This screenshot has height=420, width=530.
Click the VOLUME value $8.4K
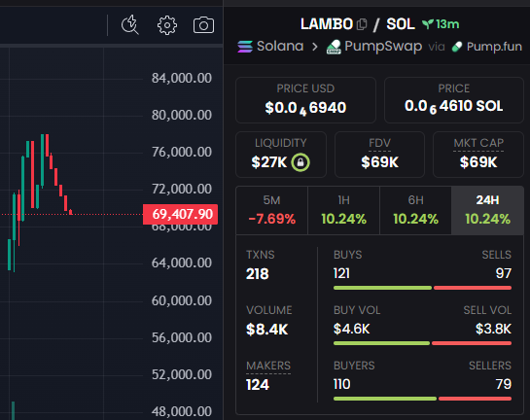tap(267, 330)
